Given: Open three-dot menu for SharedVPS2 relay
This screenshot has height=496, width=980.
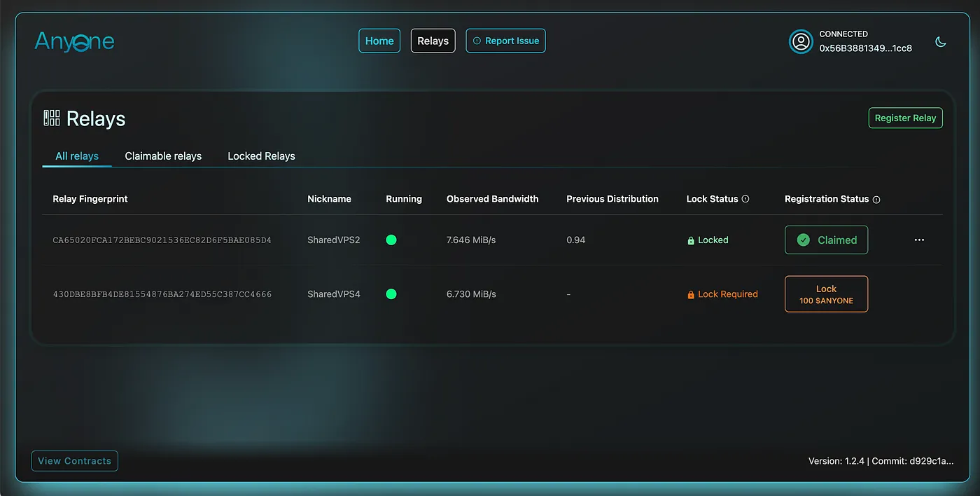Looking at the screenshot, I should point(919,240).
